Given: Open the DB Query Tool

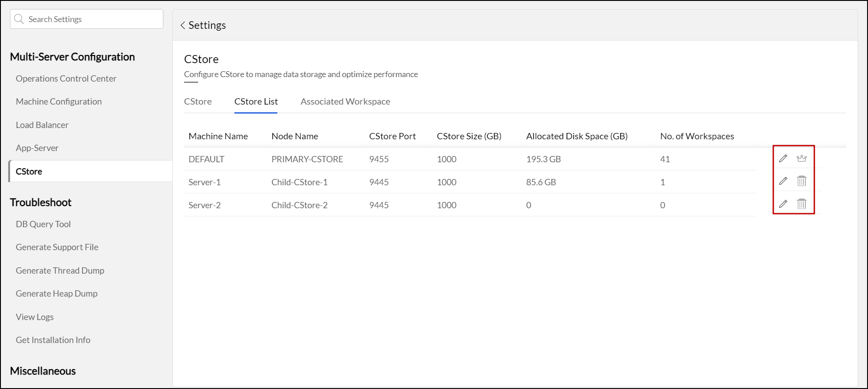Looking at the screenshot, I should pyautogui.click(x=43, y=224).
